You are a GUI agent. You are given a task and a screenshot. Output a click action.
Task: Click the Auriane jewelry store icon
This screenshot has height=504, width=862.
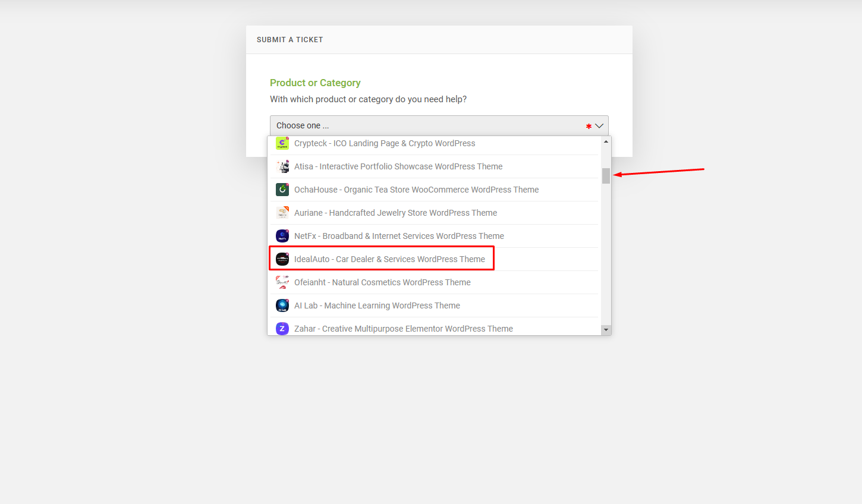click(x=282, y=213)
